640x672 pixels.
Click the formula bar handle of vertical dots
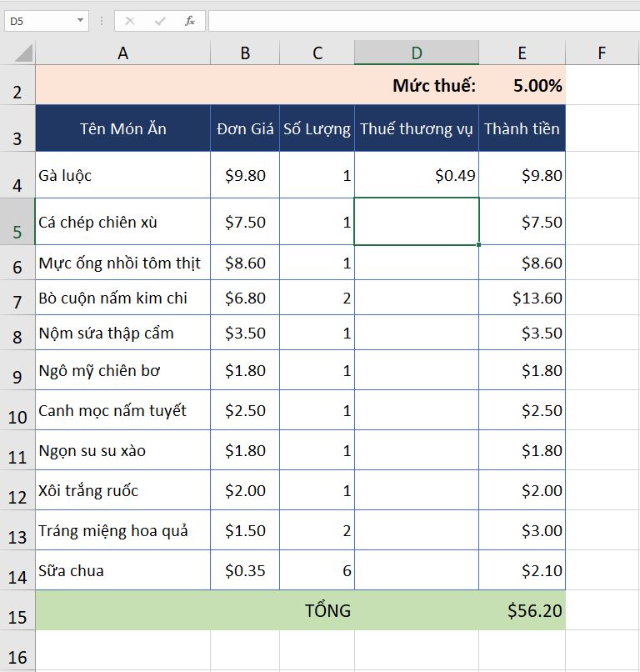(102, 21)
